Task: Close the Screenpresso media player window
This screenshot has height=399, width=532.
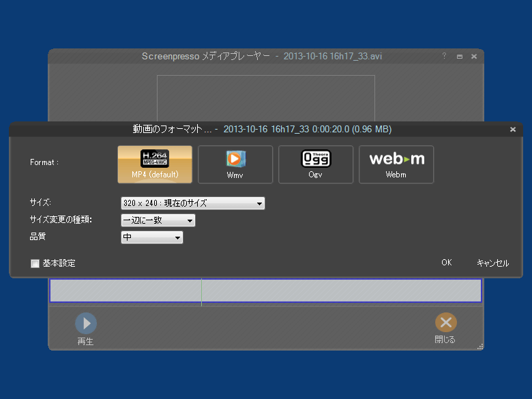Action: click(x=474, y=57)
